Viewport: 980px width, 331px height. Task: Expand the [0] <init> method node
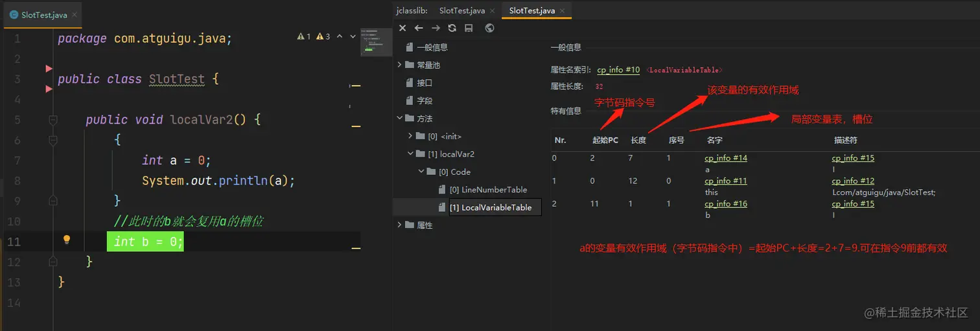point(411,136)
